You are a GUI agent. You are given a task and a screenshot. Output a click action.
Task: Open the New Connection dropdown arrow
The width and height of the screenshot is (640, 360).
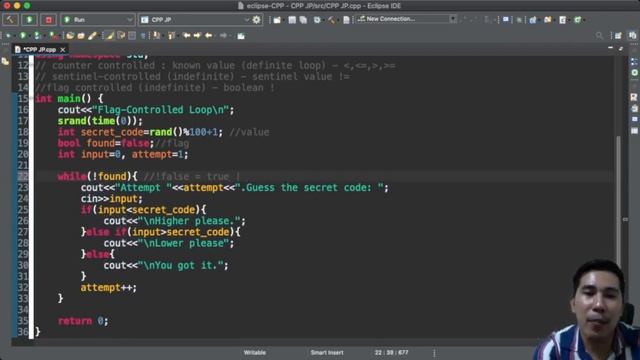tap(453, 19)
